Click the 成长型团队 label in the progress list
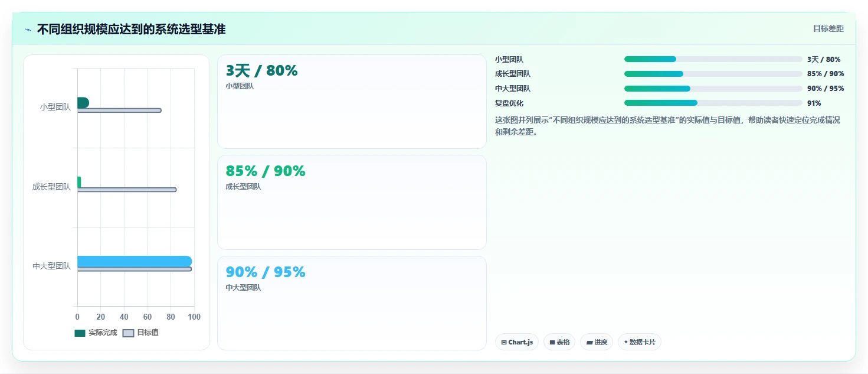Viewport: 868px width, 374px height. click(513, 74)
